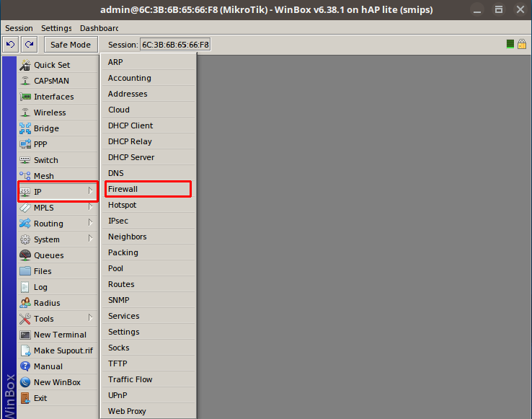
Task: Click the System gear icon
Action: pyautogui.click(x=25, y=239)
